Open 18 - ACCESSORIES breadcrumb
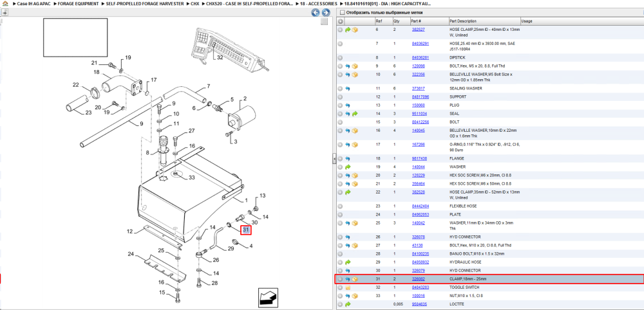 tap(318, 3)
